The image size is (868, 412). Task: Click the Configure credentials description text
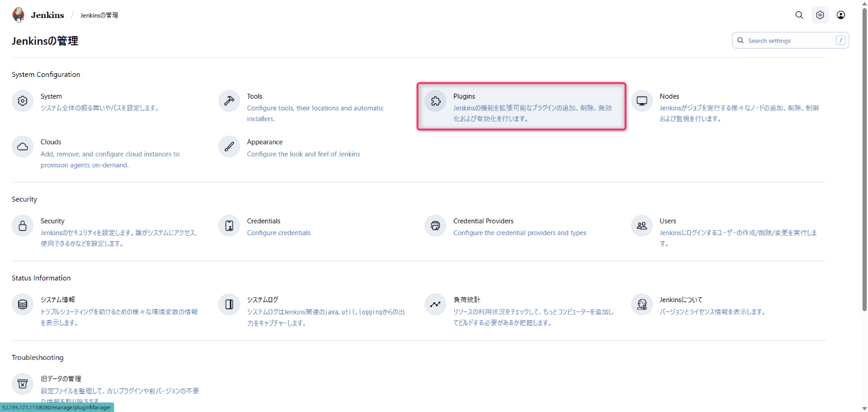pyautogui.click(x=279, y=233)
